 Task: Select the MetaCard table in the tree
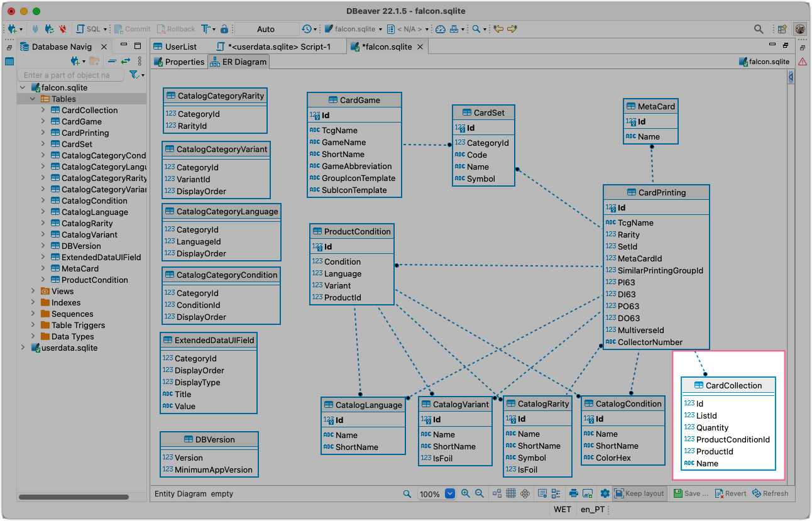point(80,269)
